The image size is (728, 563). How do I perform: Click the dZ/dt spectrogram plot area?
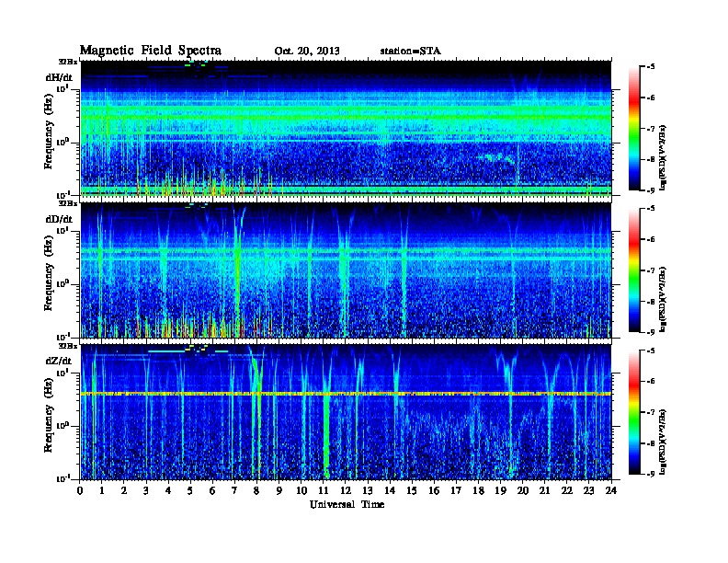point(346,412)
